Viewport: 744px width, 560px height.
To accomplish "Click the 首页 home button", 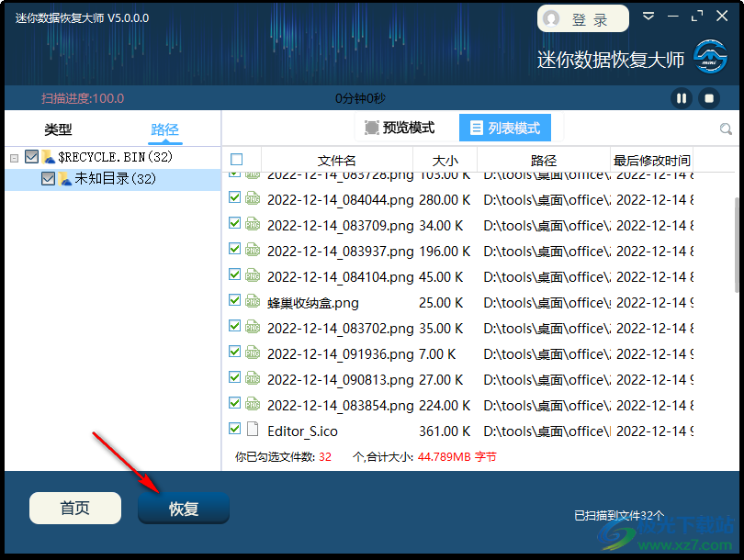I will point(75,508).
